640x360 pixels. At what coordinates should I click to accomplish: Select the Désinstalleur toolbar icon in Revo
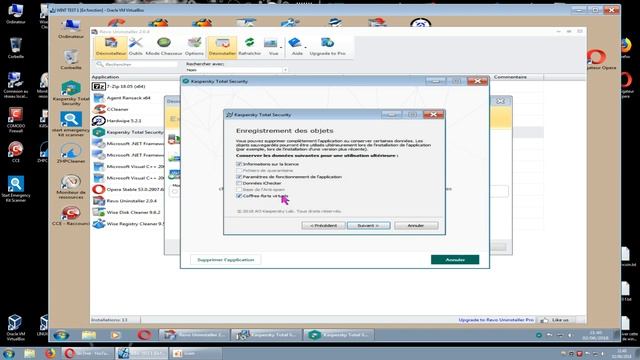tap(111, 47)
